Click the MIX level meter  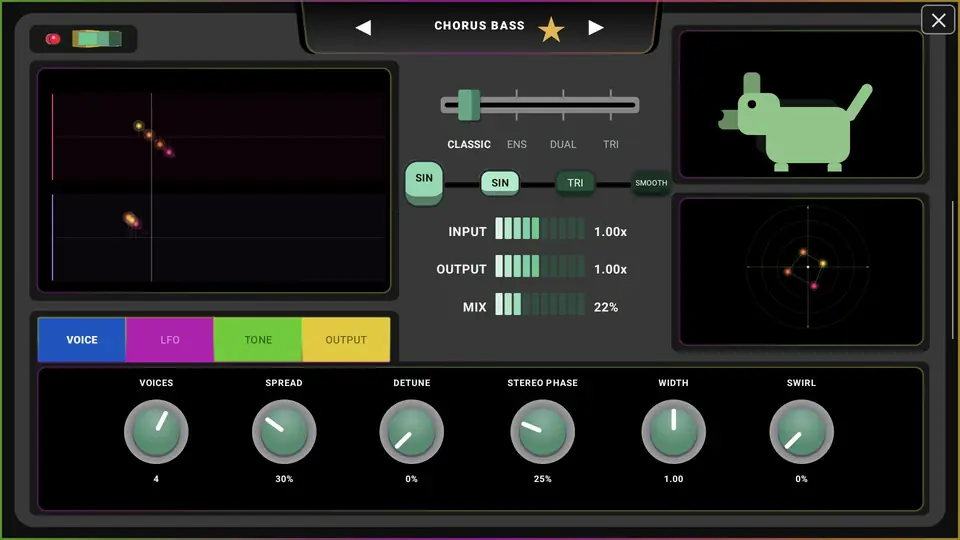pyautogui.click(x=539, y=304)
